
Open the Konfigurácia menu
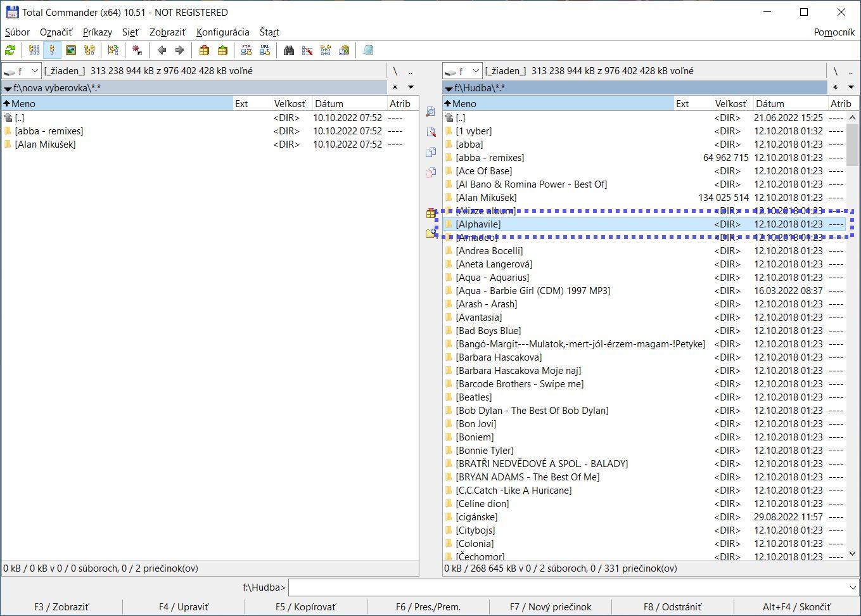[x=223, y=32]
